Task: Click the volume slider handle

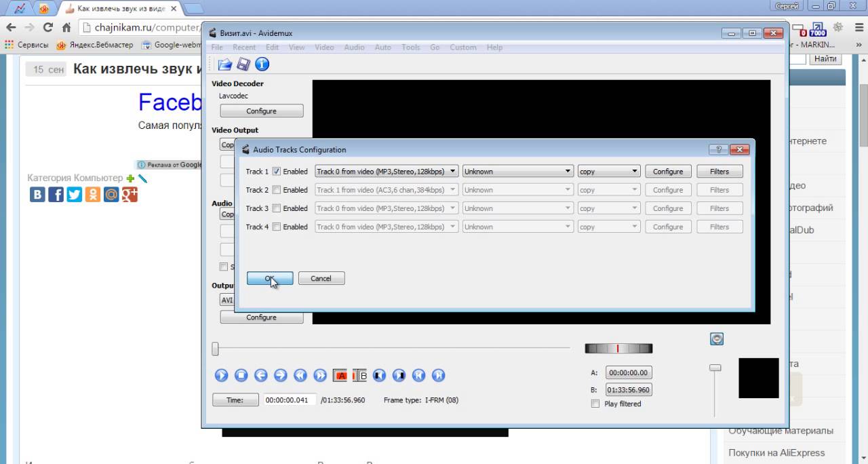Action: [715, 367]
